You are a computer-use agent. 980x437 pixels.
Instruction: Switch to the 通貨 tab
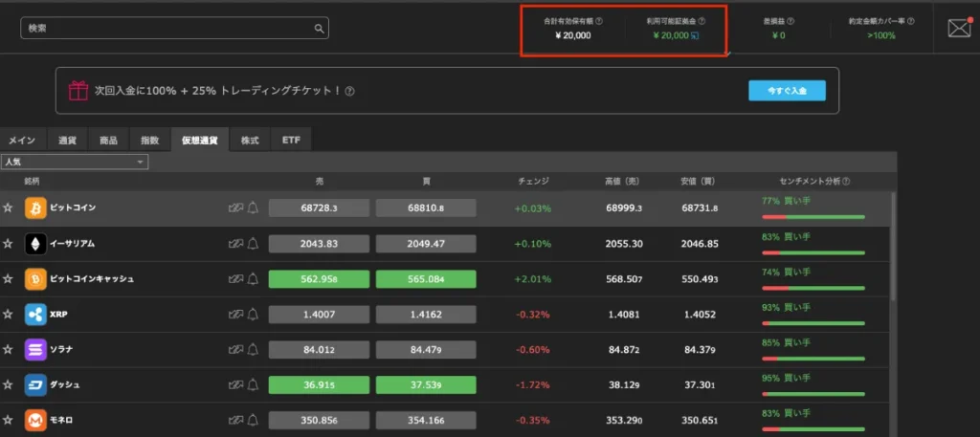67,141
